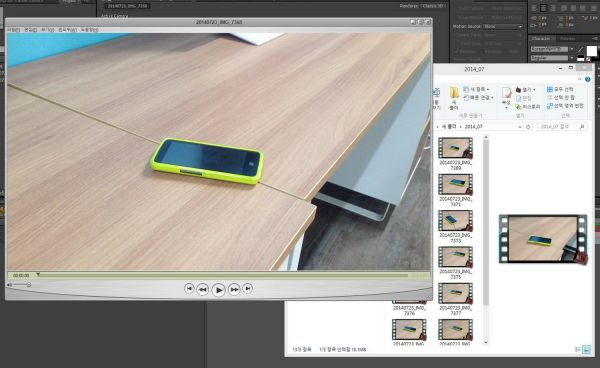Open the first QuickTime menu bar item
This screenshot has width=600, height=368.
click(14, 29)
